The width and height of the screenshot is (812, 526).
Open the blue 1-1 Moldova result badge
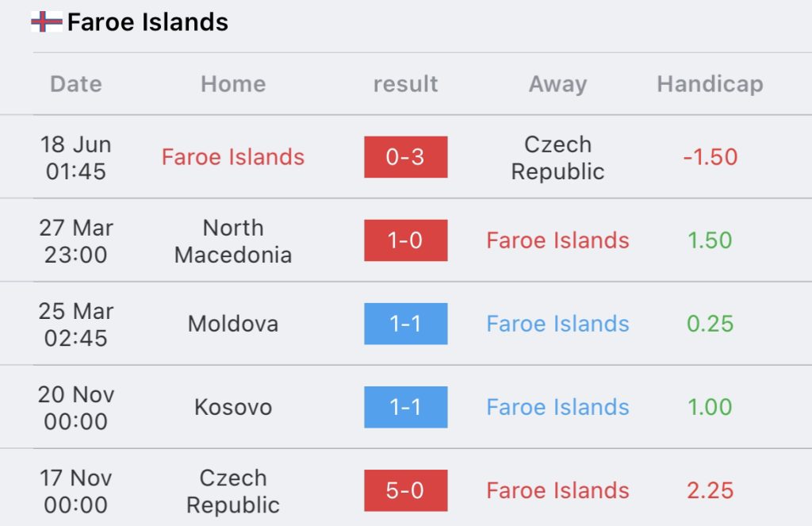coord(405,324)
